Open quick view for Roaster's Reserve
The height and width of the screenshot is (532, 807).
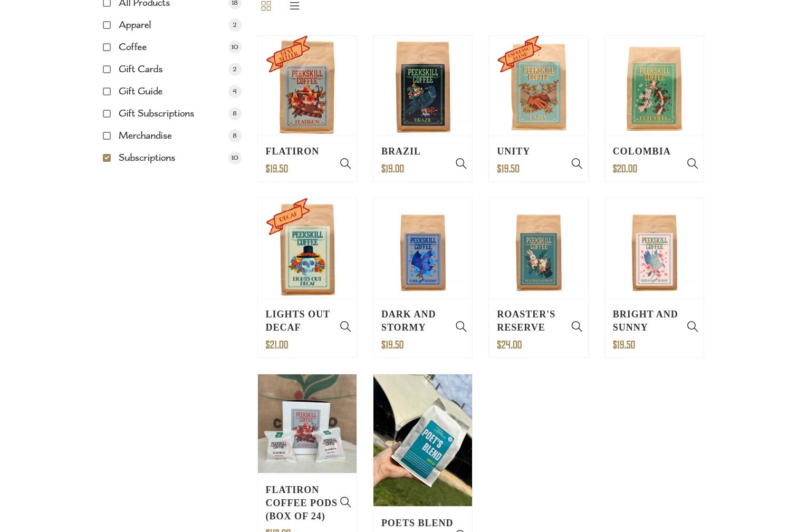coord(577,326)
